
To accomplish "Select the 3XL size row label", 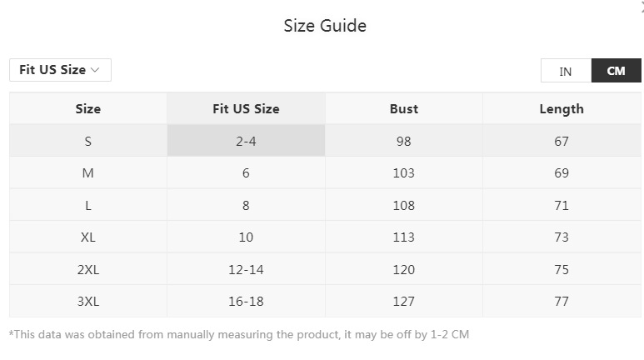I will coord(87,302).
